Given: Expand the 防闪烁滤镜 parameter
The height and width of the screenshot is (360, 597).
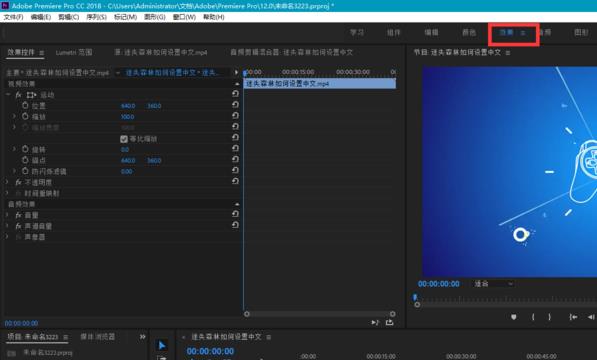Looking at the screenshot, I should click(x=14, y=171).
